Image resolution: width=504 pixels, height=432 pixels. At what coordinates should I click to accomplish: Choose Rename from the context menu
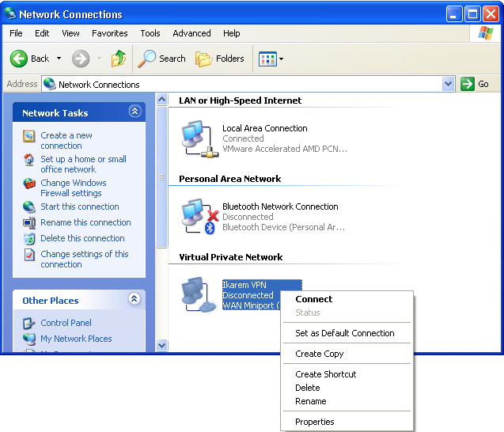point(347,401)
